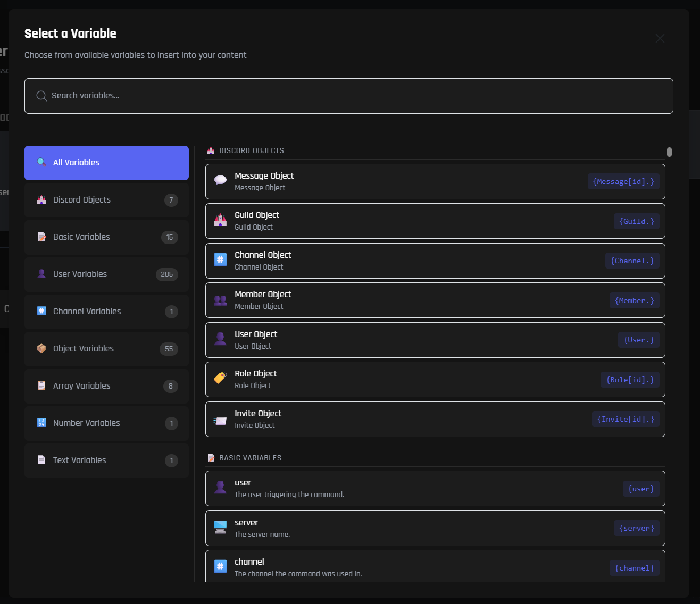Click the hashtag icon beside Channel Object
This screenshot has width=700, height=604.
point(220,260)
